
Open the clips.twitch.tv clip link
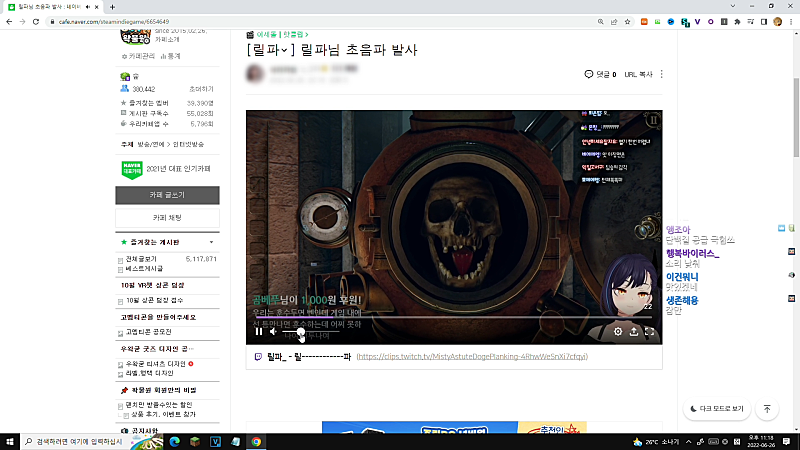point(472,357)
